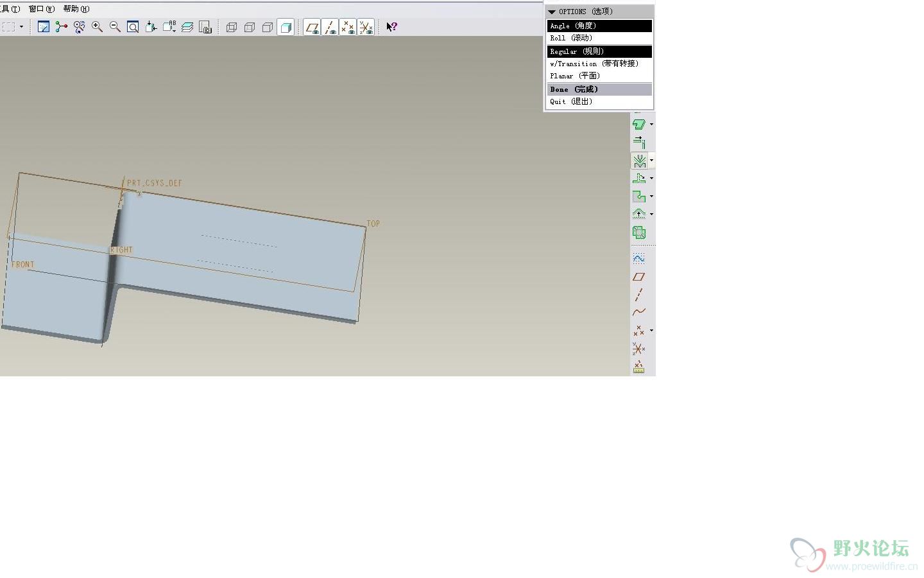Viewport: 924px width, 578px height.
Task: Click the zoom in magnifier icon
Action: 97,27
